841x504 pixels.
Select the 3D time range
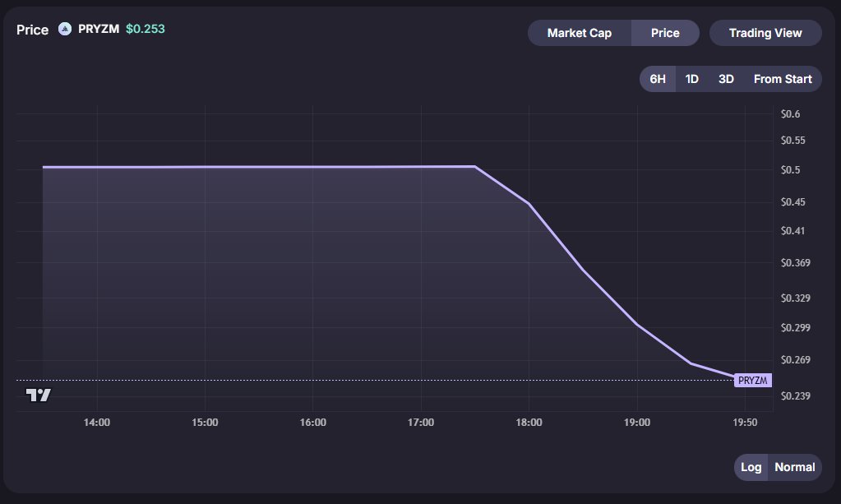click(726, 80)
